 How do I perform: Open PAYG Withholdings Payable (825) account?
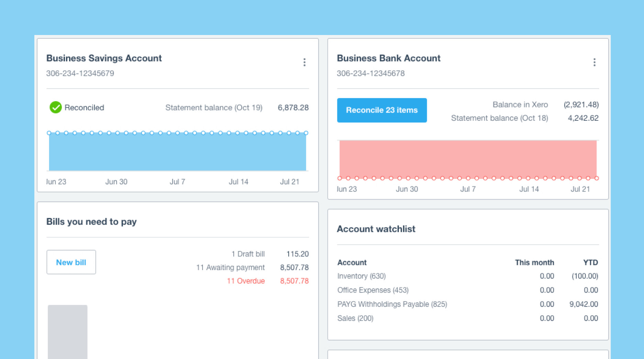click(x=392, y=304)
